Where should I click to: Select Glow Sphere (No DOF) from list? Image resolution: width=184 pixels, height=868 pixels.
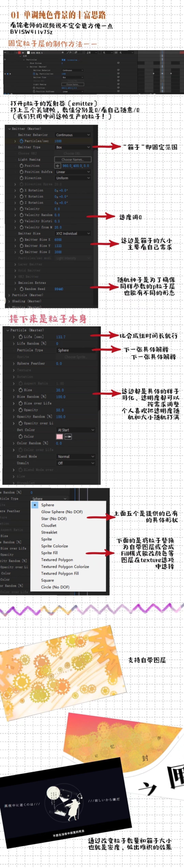click(62, 512)
